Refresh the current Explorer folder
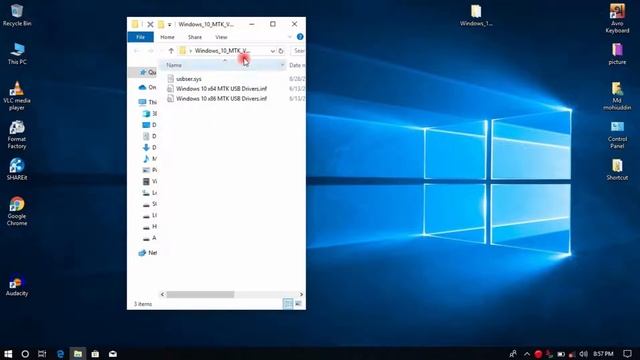Viewport: 640px width, 360px height. tap(281, 51)
